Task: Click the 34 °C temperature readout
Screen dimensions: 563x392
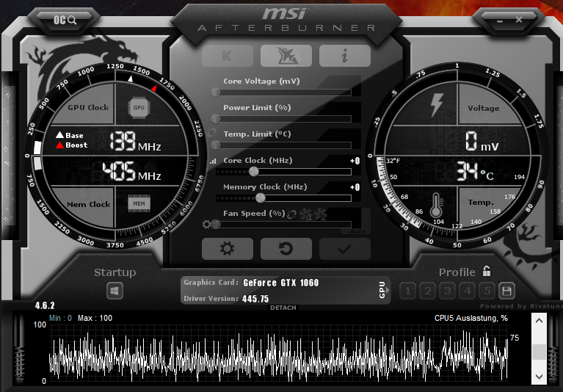Action: tap(475, 172)
